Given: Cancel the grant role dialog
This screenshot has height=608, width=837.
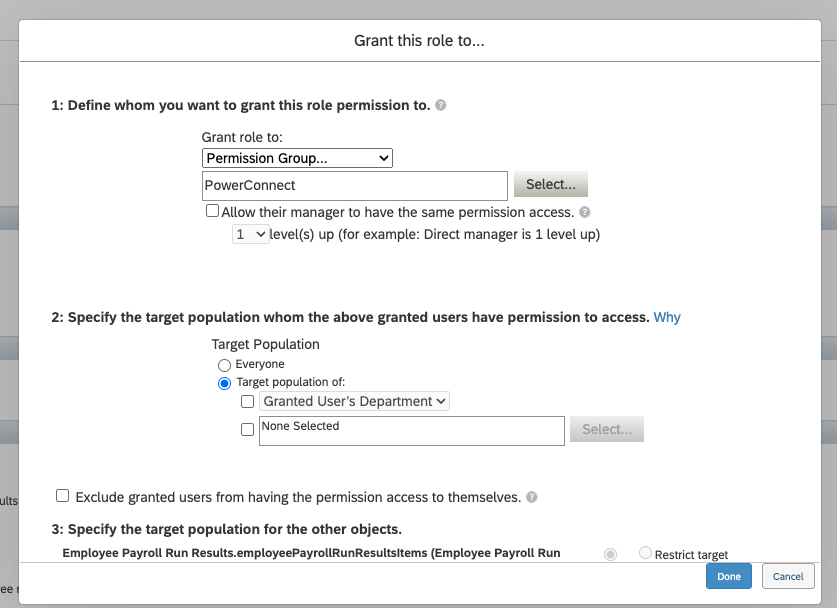Looking at the screenshot, I should click(788, 577).
